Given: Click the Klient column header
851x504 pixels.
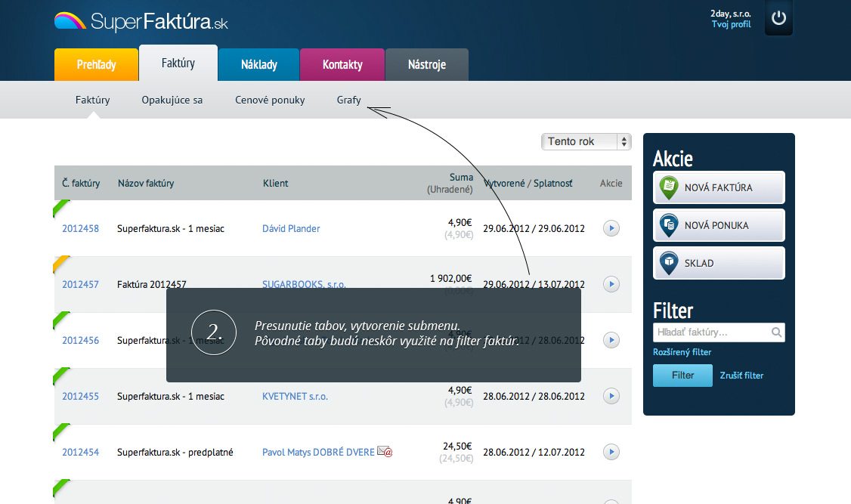Looking at the screenshot, I should pos(275,183).
